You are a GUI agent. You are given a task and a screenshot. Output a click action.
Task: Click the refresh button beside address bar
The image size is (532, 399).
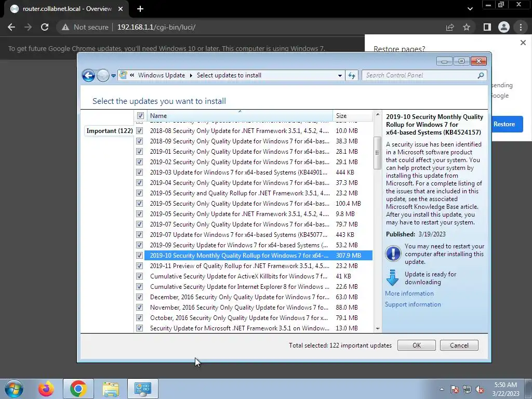tap(352, 76)
